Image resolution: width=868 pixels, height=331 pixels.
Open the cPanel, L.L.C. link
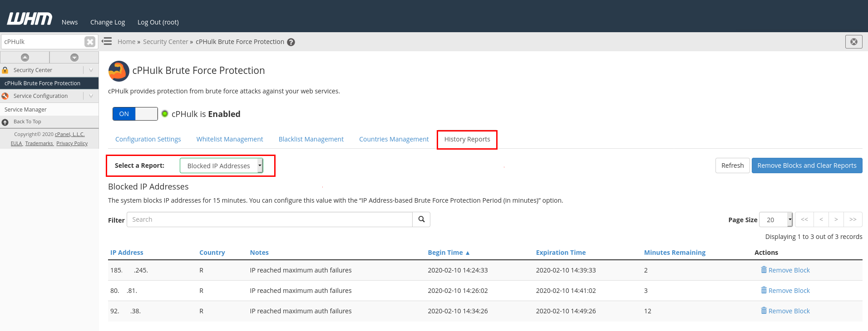point(69,134)
